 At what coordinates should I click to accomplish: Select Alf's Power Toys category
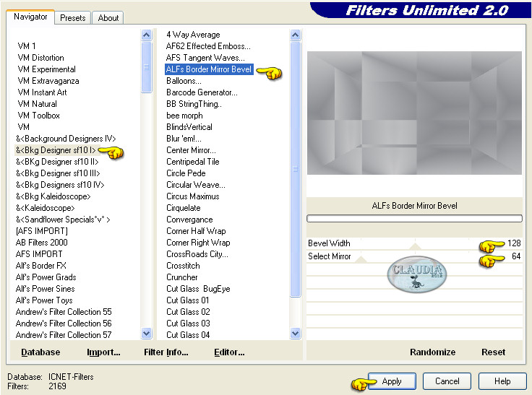click(x=44, y=300)
